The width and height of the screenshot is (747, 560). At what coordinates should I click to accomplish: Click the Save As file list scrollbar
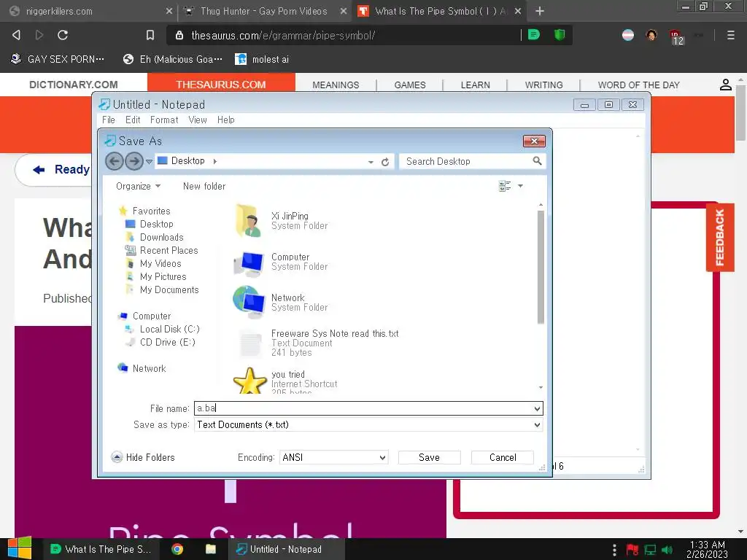click(x=541, y=267)
